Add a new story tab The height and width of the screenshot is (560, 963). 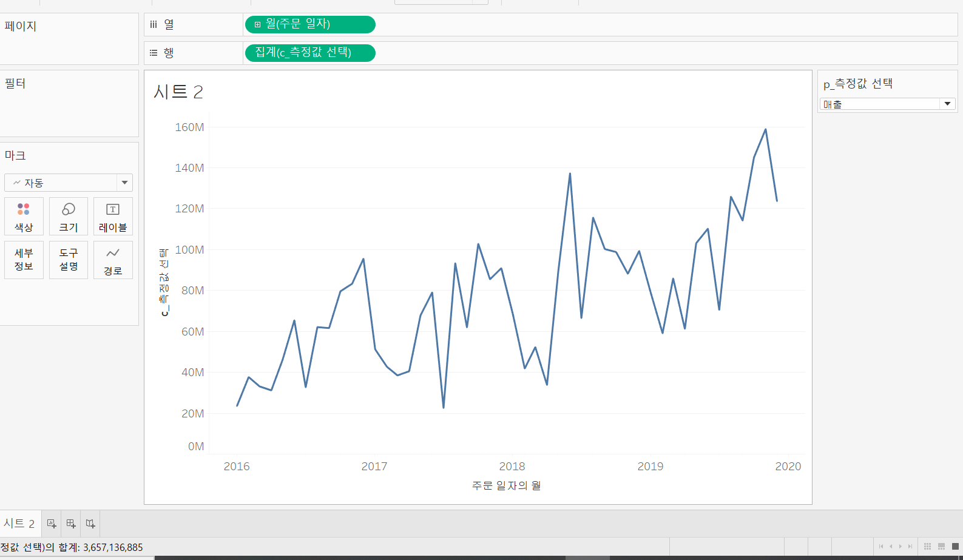point(90,524)
